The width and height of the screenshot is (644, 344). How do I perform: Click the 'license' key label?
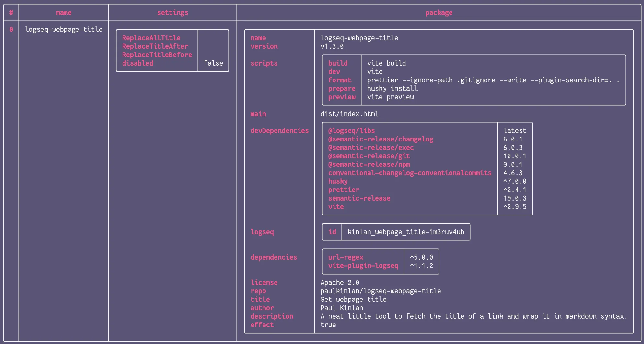[264, 283]
